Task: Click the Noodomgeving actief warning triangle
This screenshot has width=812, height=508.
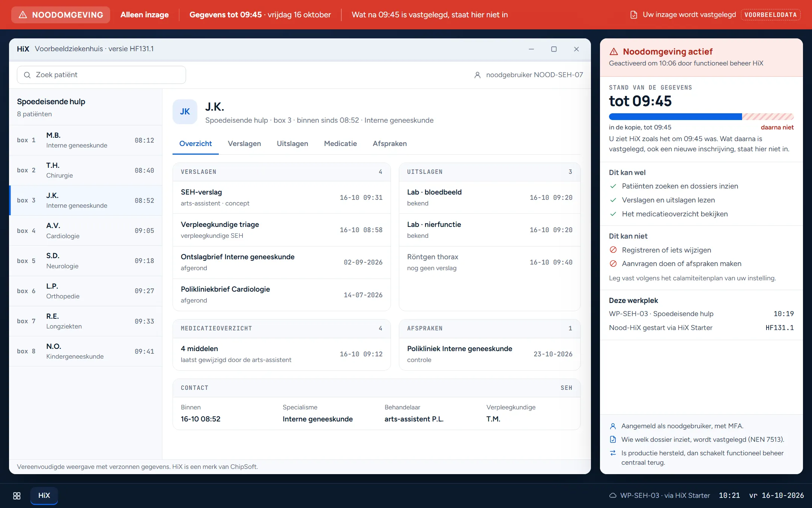Action: [x=614, y=52]
